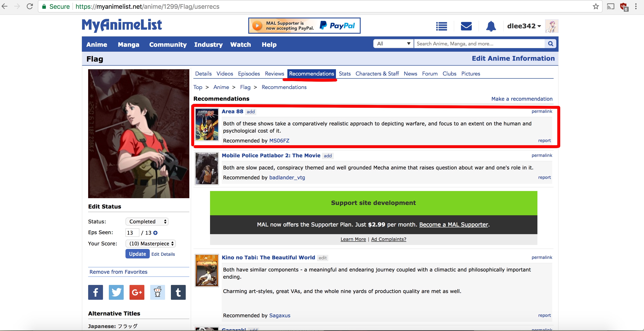Screen dimensions: 644x331
Task: Share on Facebook icon
Action: [x=96, y=292]
